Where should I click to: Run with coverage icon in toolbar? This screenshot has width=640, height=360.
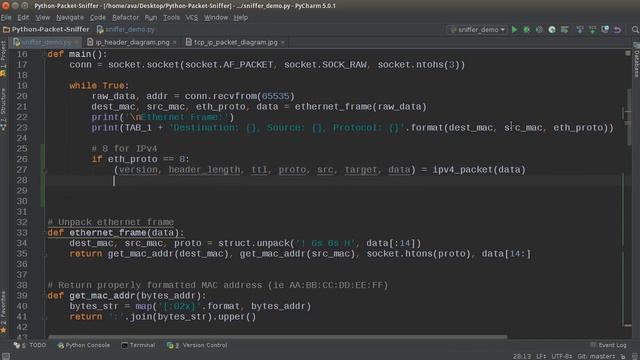pyautogui.click(x=539, y=30)
